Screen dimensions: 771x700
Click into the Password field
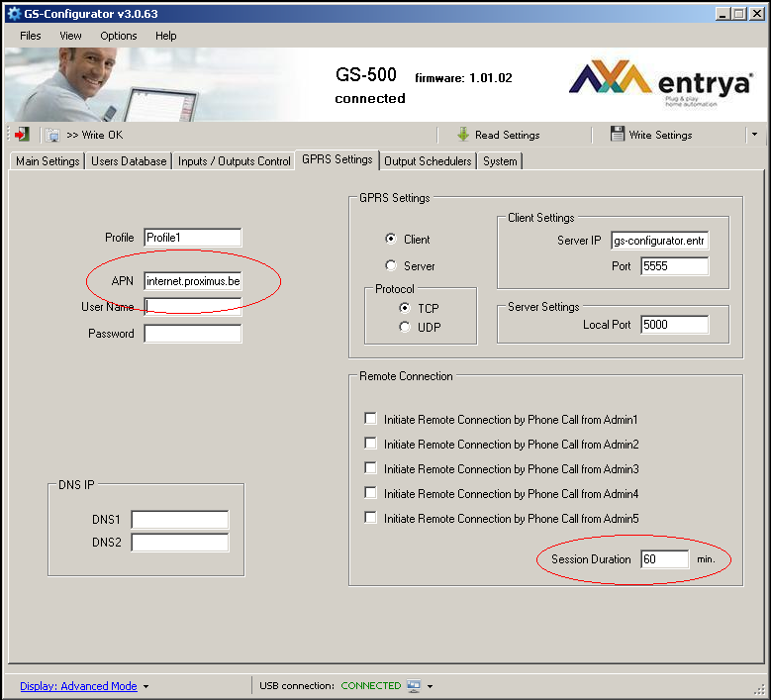(193, 334)
